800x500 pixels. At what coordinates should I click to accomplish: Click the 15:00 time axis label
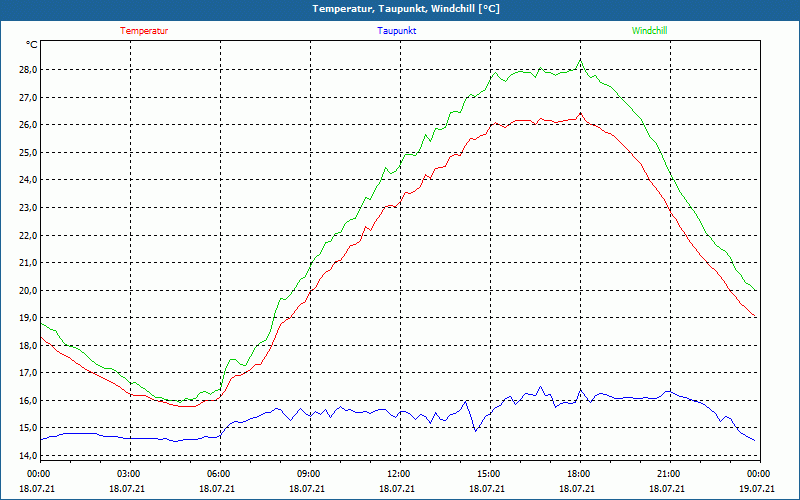488,474
